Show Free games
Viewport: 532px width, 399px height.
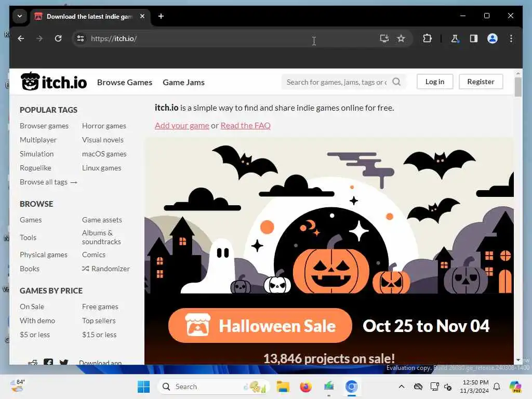tap(100, 307)
